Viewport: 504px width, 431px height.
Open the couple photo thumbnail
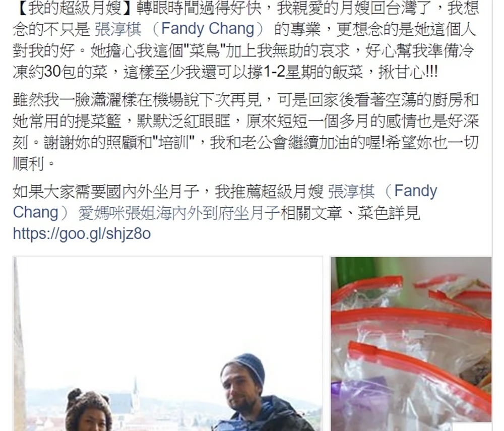[168, 344]
